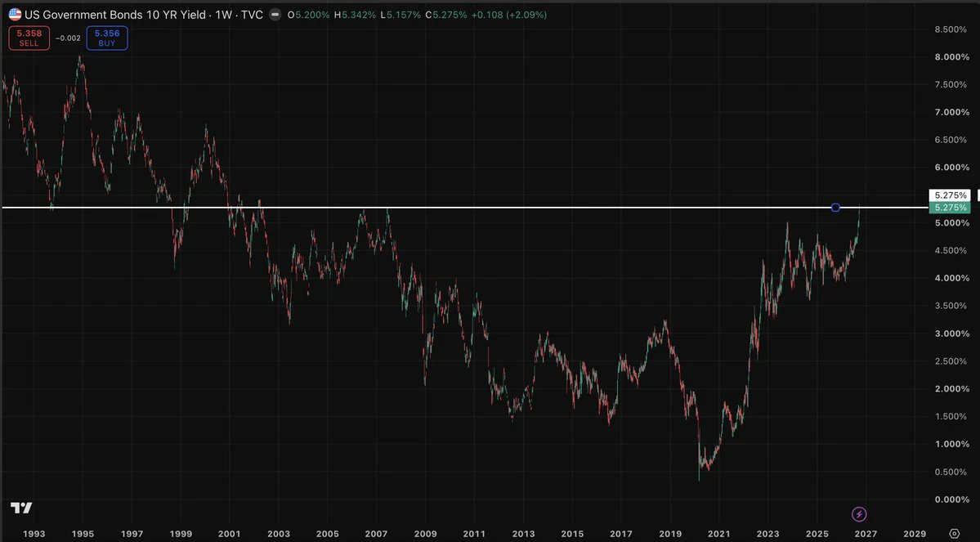980x542 pixels.
Task: Open the TradingView logo link
Action: pos(21,508)
